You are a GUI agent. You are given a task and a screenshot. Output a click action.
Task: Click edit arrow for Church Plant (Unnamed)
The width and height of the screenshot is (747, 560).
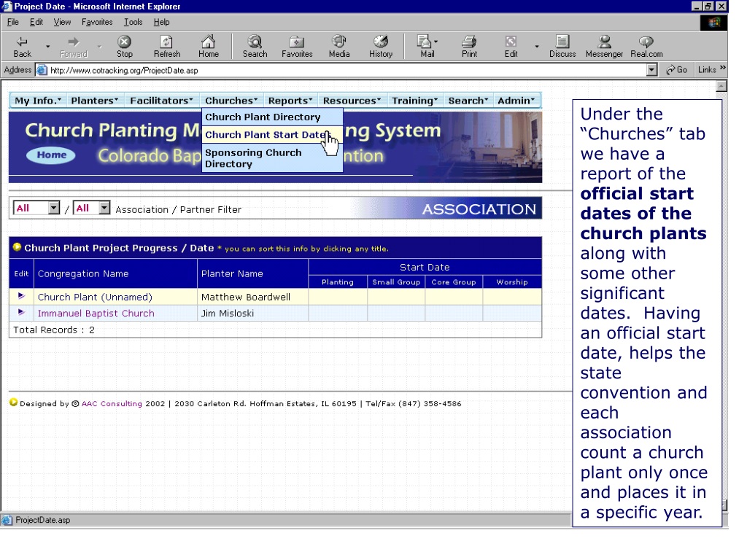[21, 296]
